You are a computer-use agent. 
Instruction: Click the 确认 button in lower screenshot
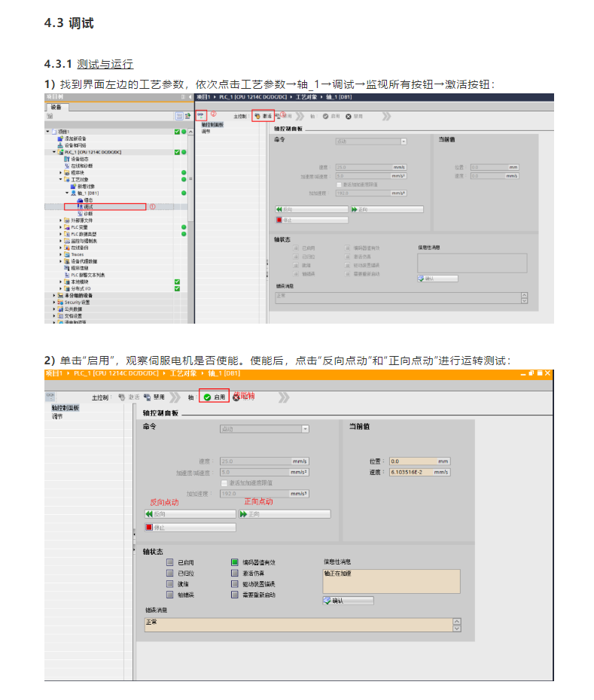pyautogui.click(x=348, y=601)
